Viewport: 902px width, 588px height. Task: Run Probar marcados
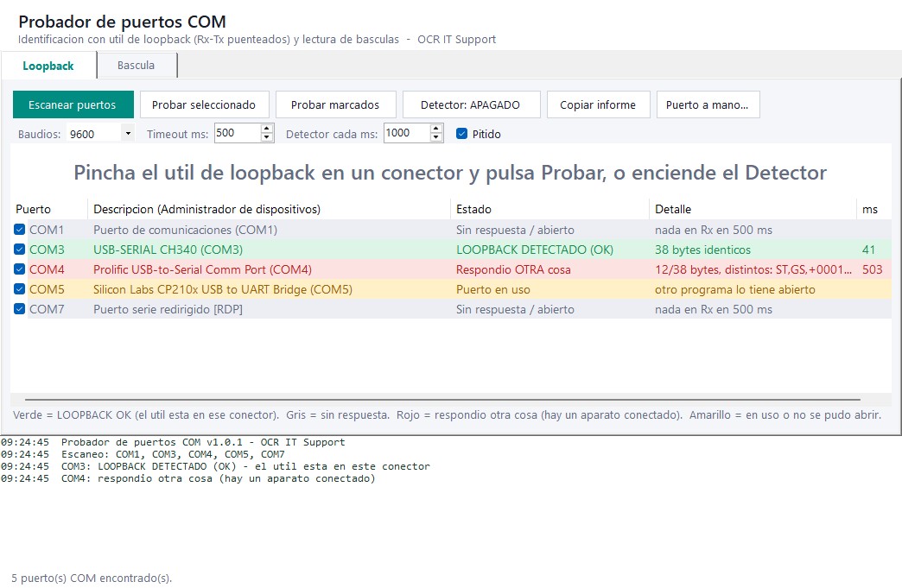[x=335, y=104]
